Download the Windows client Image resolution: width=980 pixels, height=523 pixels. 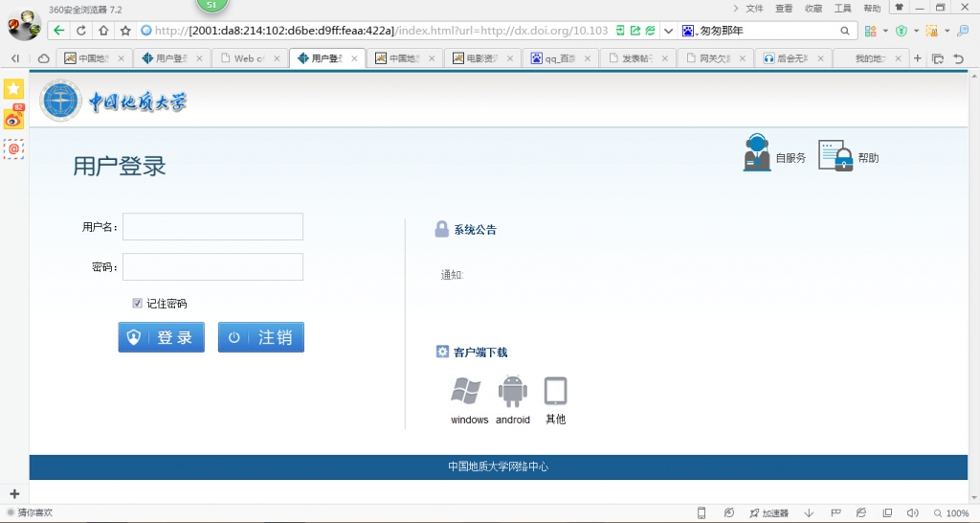pyautogui.click(x=466, y=391)
